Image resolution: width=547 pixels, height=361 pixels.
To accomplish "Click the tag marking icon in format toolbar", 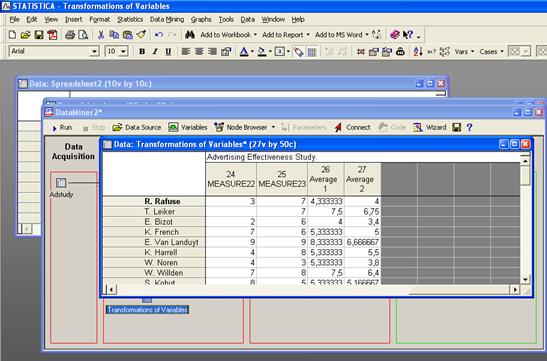I will pos(299,52).
